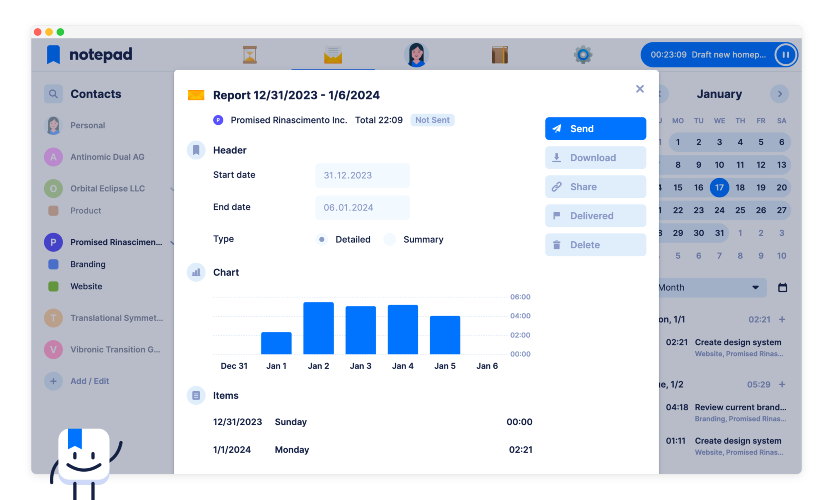Click the Promised Rinascimento client badge
This screenshot has width=833, height=500.
[218, 120]
